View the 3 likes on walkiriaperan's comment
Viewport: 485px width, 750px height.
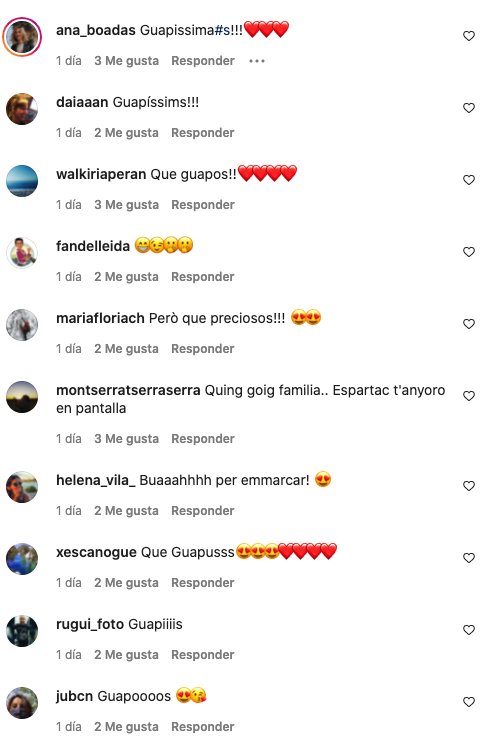126,205
